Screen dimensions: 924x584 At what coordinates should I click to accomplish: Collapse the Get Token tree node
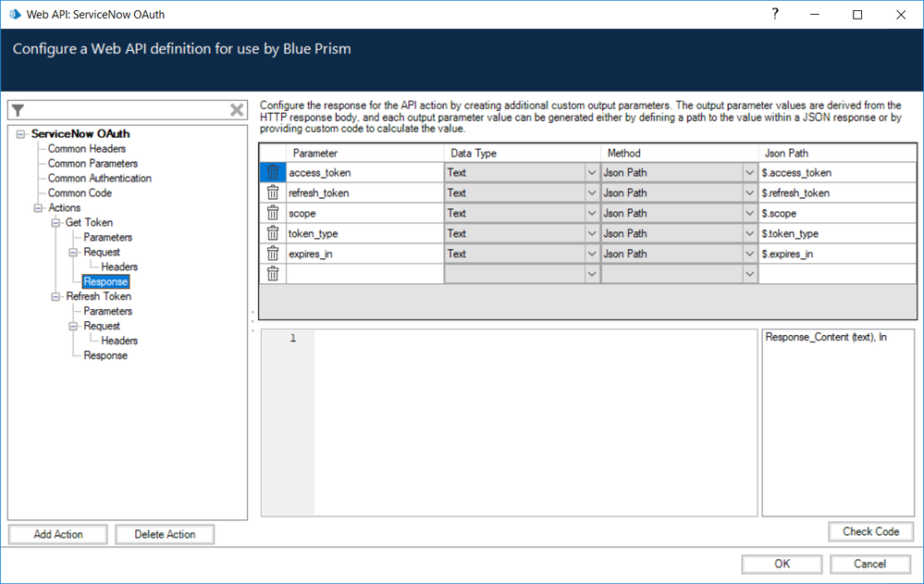(55, 223)
